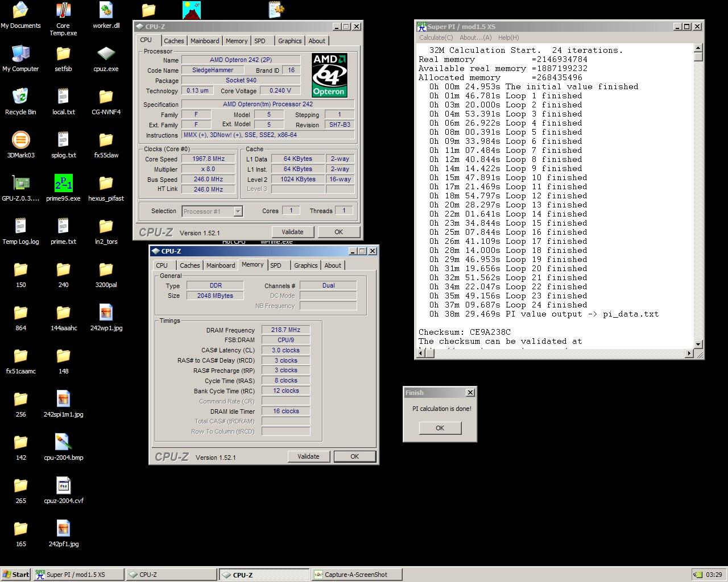Select local.txt file icon
This screenshot has width=728, height=582.
pyautogui.click(x=63, y=102)
